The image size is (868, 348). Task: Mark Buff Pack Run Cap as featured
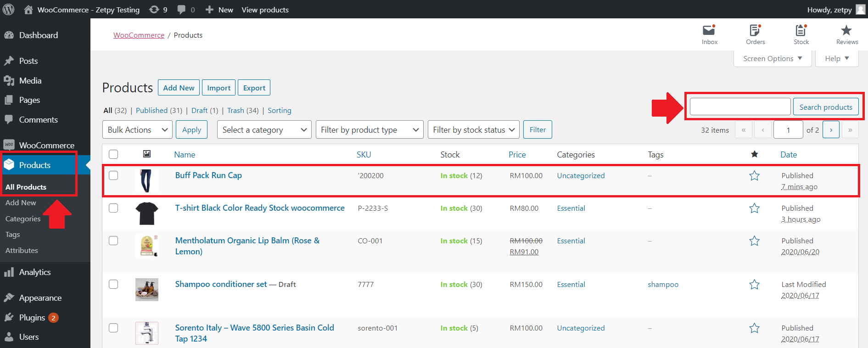(754, 176)
